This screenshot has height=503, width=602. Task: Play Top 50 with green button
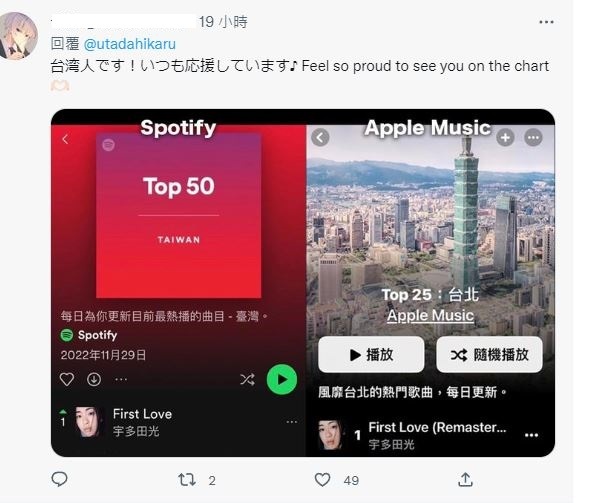[x=282, y=379]
